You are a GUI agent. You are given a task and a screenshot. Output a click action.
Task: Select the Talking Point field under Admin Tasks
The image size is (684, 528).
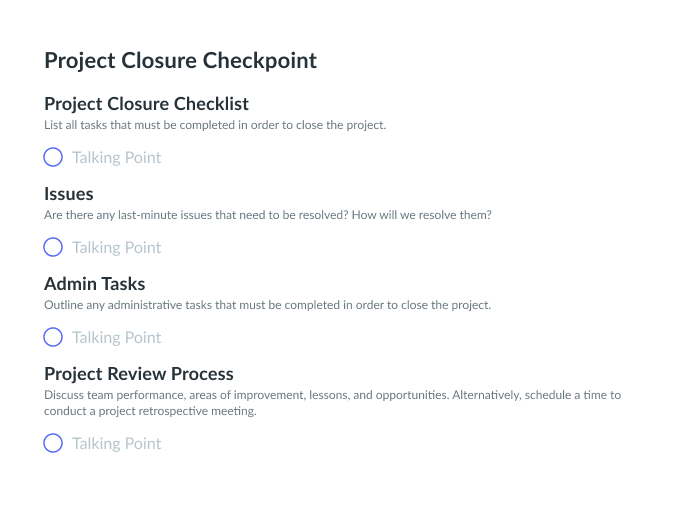(116, 337)
